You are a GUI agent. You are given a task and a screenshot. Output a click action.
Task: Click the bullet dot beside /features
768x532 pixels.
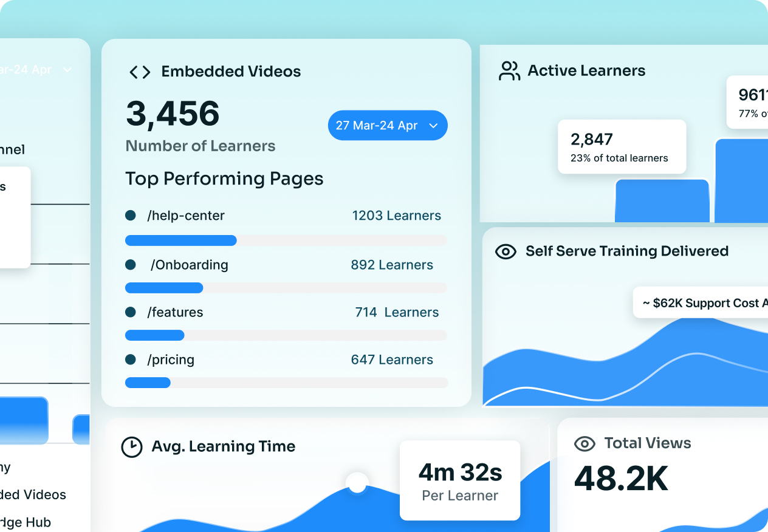pos(130,312)
